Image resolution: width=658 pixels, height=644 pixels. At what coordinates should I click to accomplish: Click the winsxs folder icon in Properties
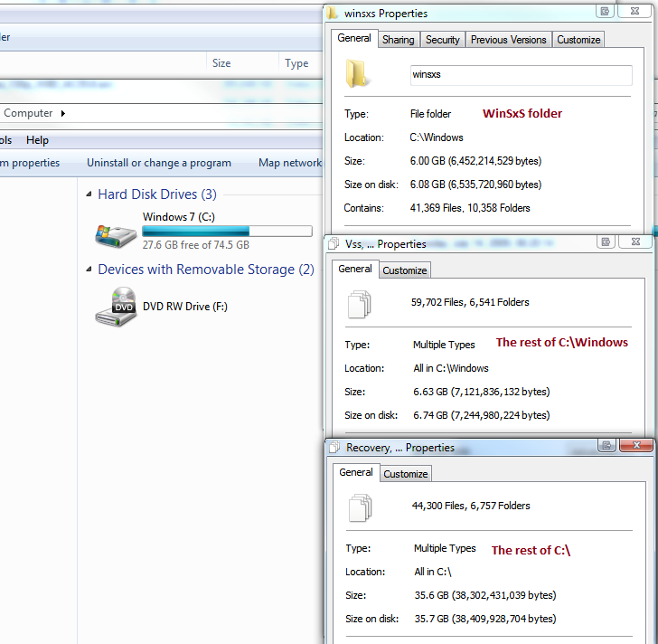(359, 74)
